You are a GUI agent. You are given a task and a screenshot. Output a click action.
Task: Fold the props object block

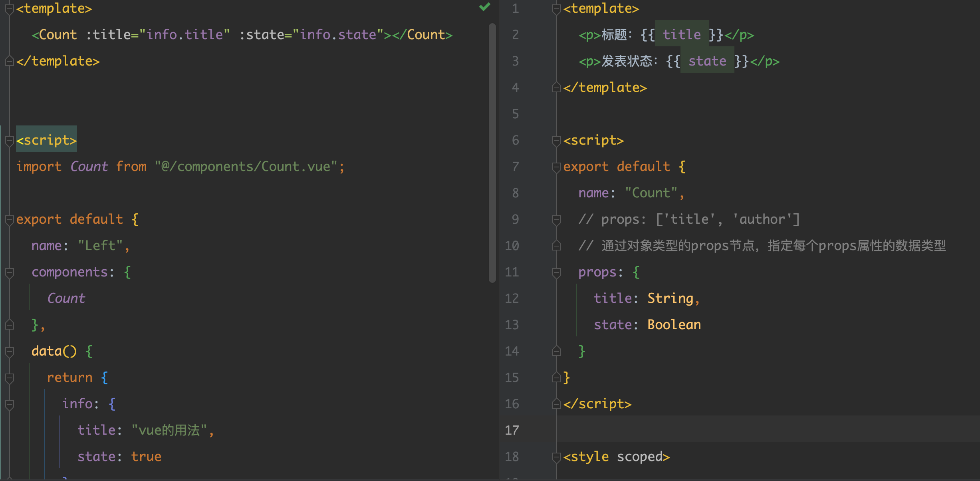pyautogui.click(x=556, y=272)
